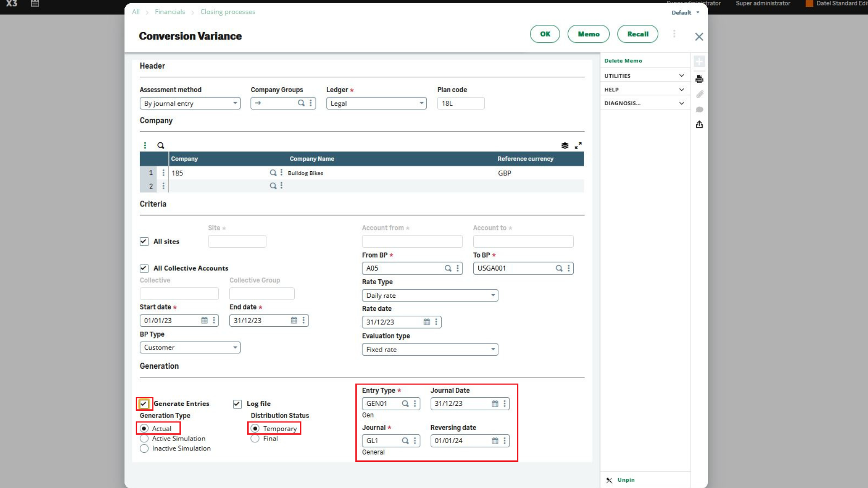
Task: Open Reversing date calendar picker
Action: click(x=495, y=441)
